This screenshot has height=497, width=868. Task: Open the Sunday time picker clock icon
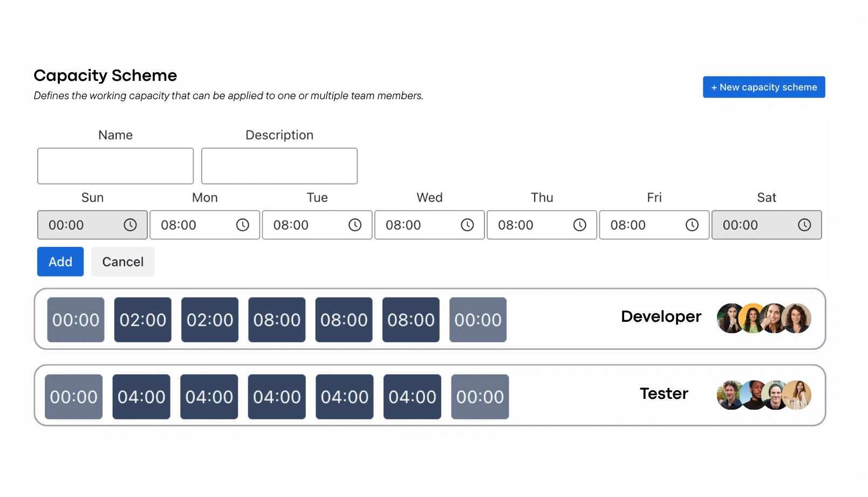tap(130, 225)
